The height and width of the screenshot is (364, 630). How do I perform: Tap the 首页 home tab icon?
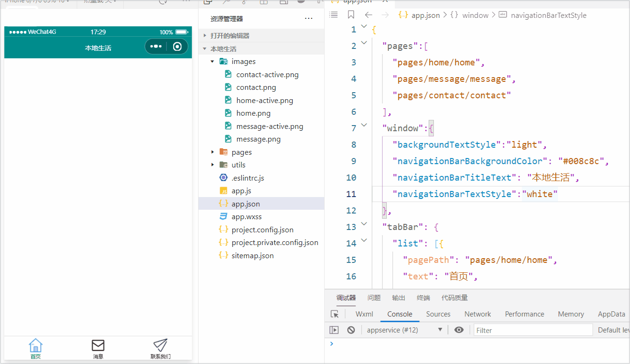coord(35,346)
